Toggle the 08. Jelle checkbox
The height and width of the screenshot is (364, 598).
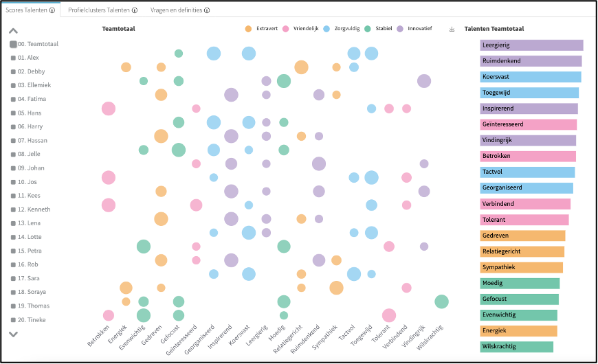coord(13,154)
